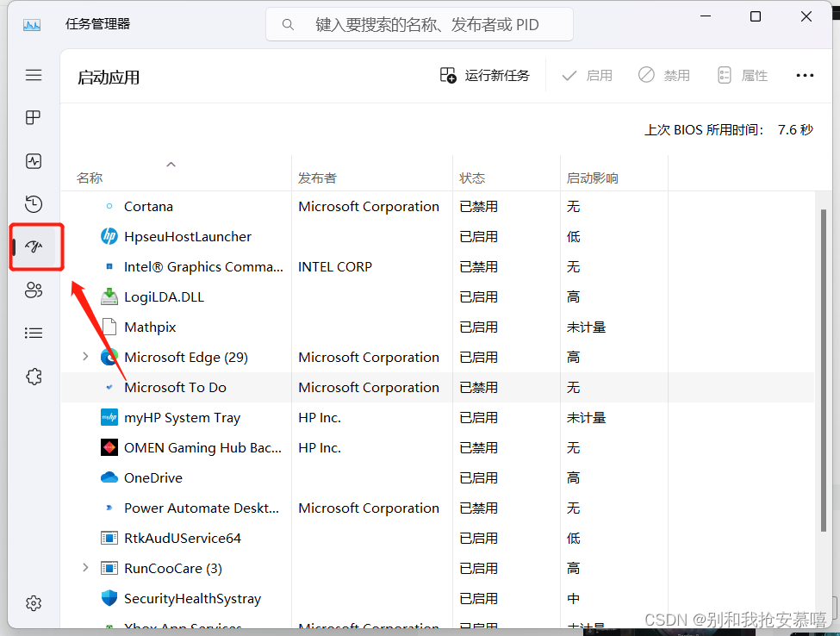Select the Startup apps page icon

pos(34,247)
